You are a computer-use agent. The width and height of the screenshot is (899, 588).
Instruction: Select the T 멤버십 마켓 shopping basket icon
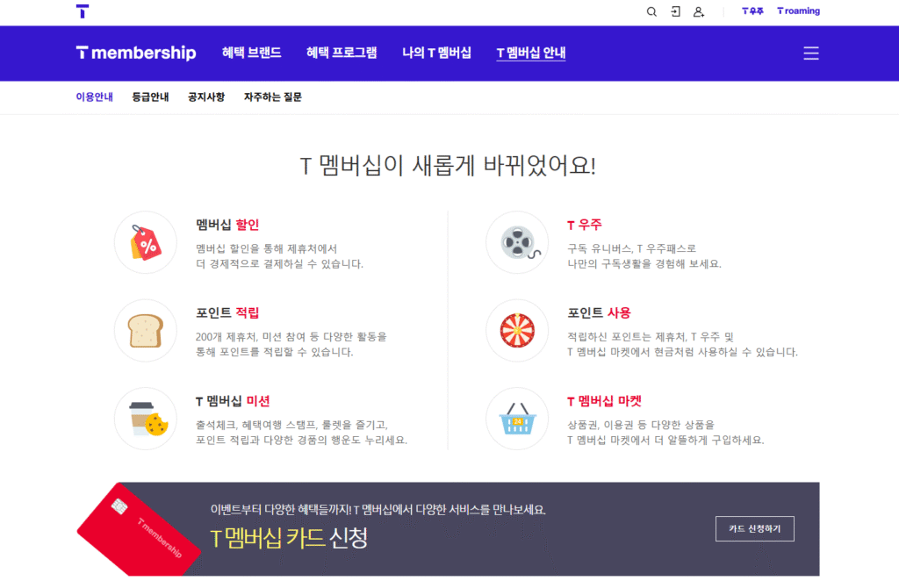517,419
